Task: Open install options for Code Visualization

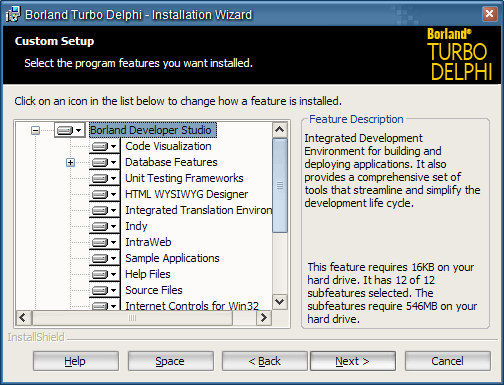Action: pyautogui.click(x=104, y=146)
